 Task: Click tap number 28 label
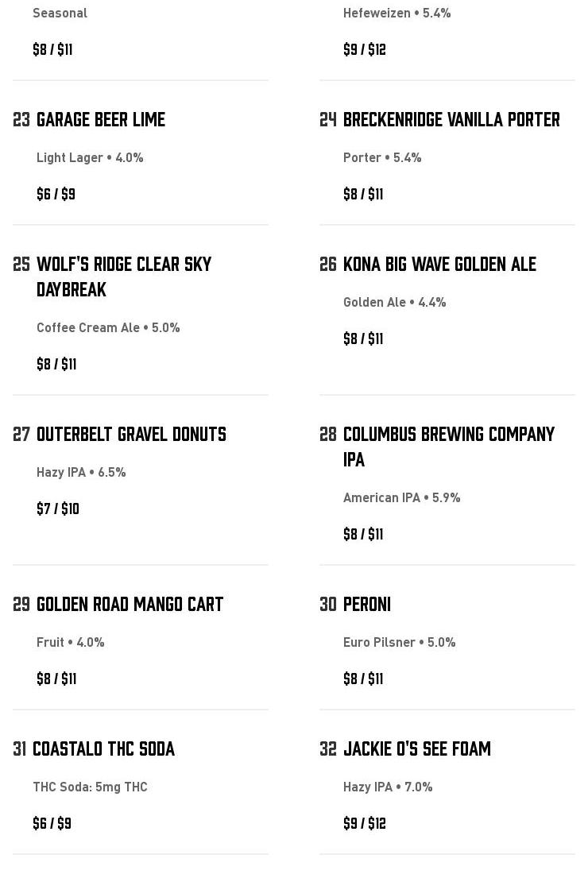[328, 434]
